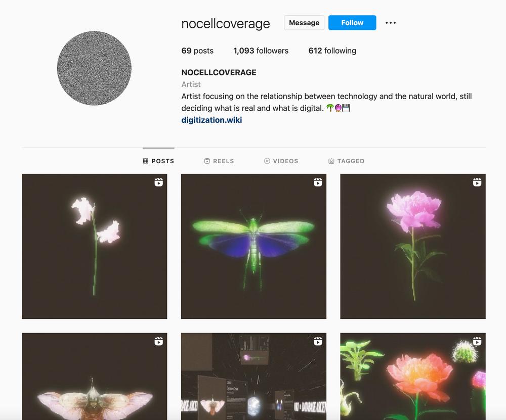Click the reel icon on database gallery post
The image size is (506, 420).
coord(318,341)
